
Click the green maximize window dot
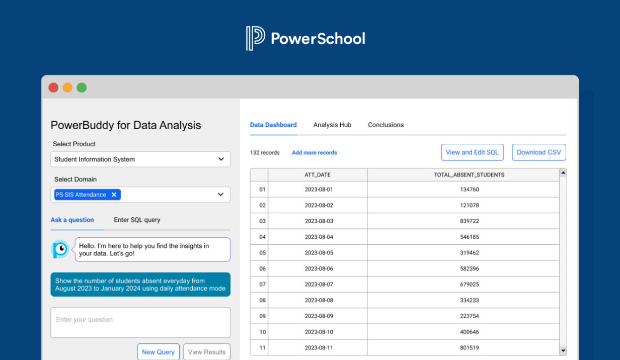point(82,87)
